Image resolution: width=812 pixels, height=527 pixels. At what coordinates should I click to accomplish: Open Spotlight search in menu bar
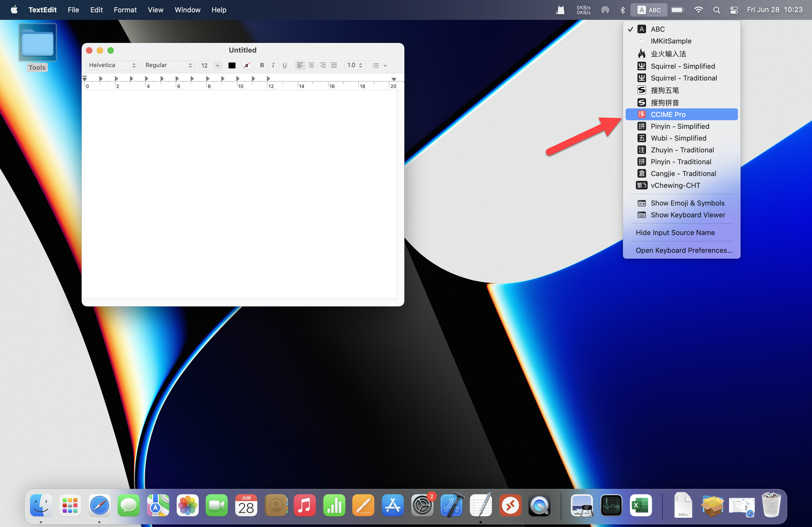[716, 10]
